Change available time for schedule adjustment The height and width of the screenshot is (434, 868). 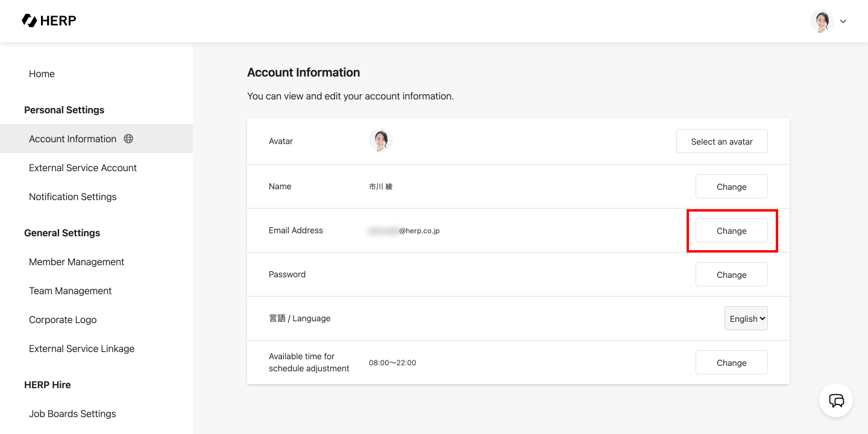731,363
